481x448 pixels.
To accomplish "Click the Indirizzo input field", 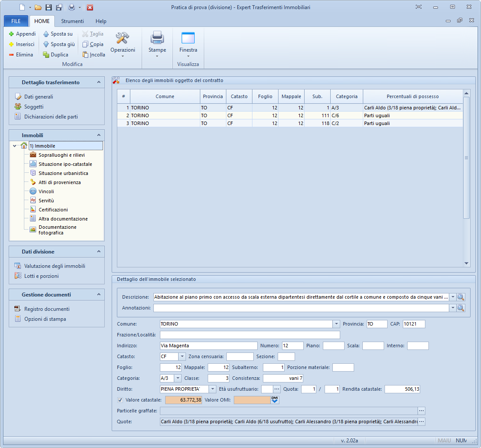I will click(x=209, y=346).
